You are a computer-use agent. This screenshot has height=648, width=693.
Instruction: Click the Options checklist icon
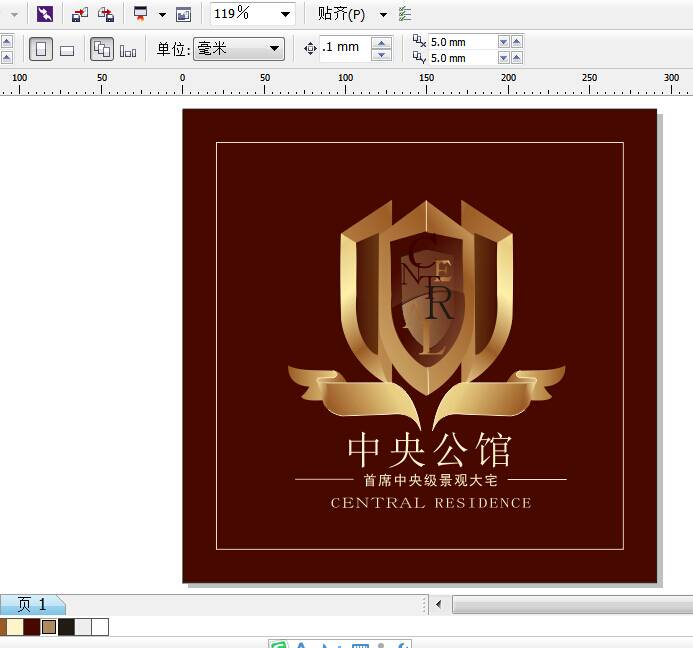405,14
